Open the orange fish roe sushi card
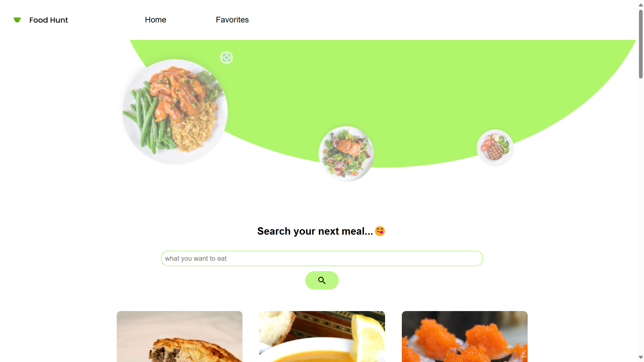This screenshot has height=362, width=644. click(x=465, y=337)
